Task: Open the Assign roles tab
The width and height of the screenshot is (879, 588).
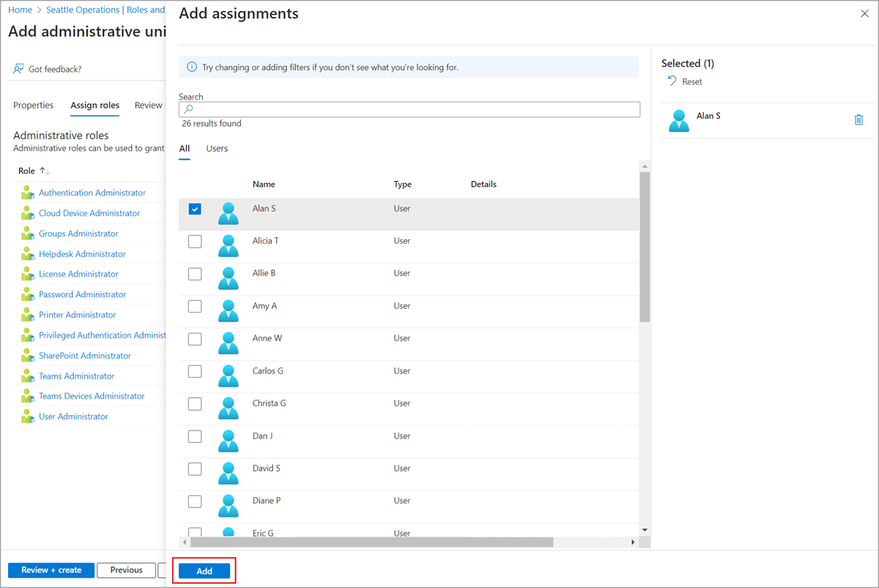Action: pyautogui.click(x=95, y=105)
